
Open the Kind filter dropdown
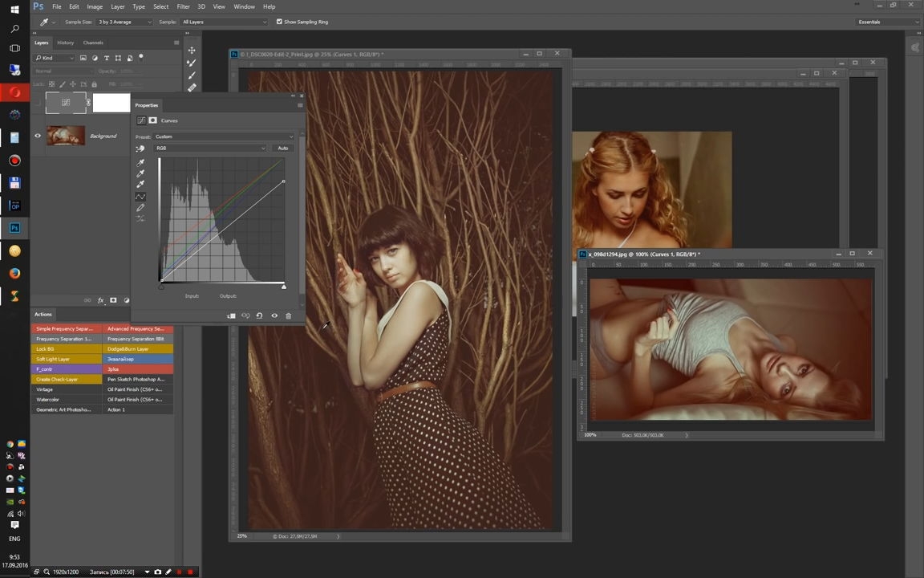click(55, 58)
